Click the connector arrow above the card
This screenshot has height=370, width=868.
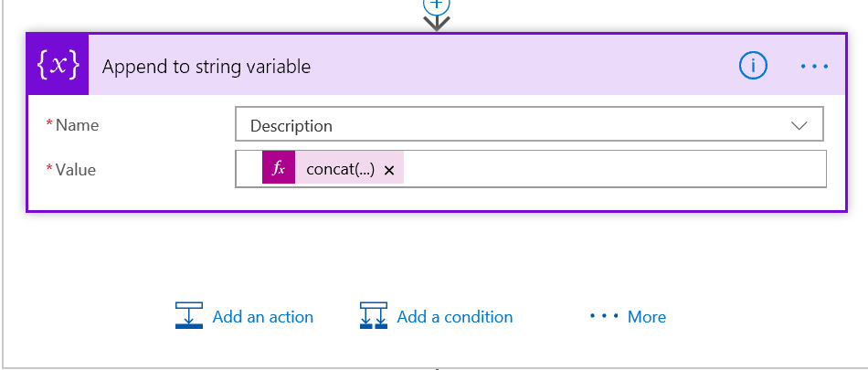coord(437,22)
